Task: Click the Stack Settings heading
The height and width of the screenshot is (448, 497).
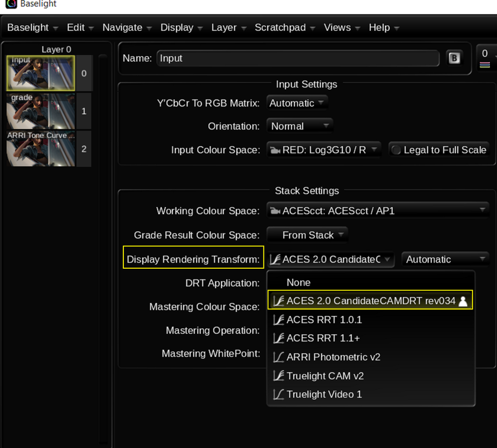Action: (307, 191)
